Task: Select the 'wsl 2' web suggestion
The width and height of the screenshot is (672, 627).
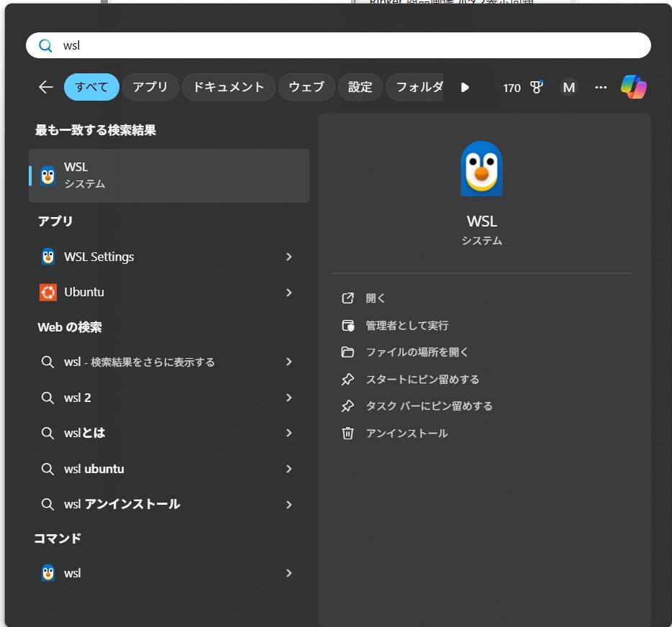Action: 169,398
